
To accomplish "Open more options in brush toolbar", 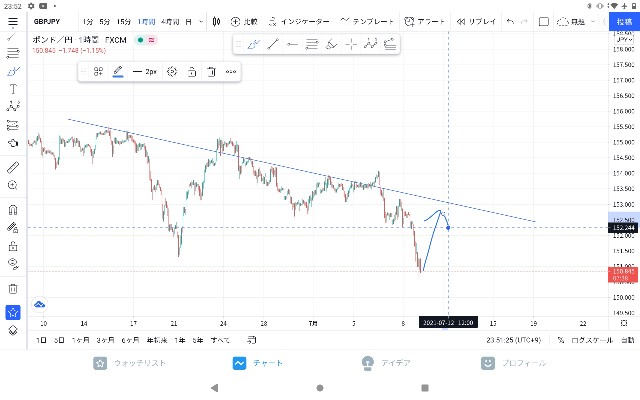I will tap(231, 72).
